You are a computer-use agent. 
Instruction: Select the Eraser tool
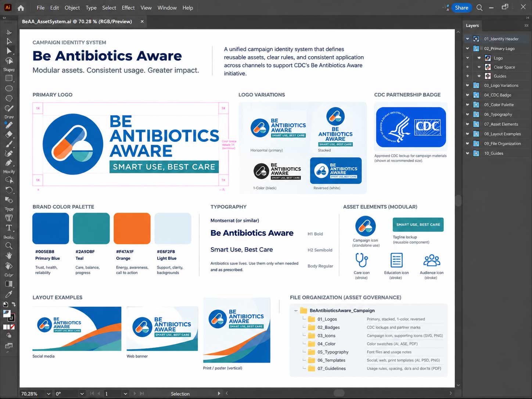click(x=9, y=134)
